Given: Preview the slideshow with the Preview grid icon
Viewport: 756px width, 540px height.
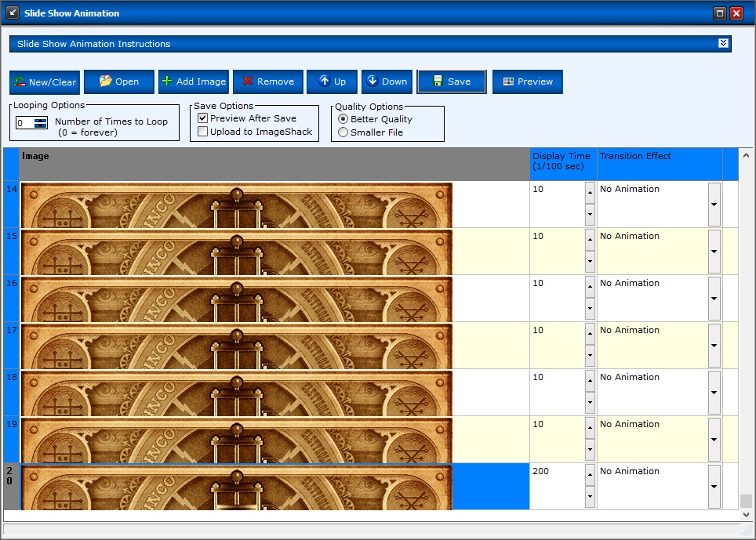Looking at the screenshot, I should pos(508,82).
